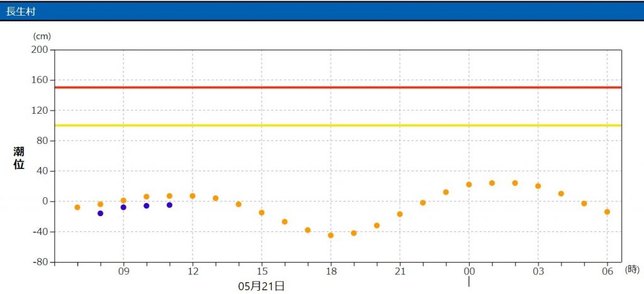Click the yellow caution level line

coord(338,126)
